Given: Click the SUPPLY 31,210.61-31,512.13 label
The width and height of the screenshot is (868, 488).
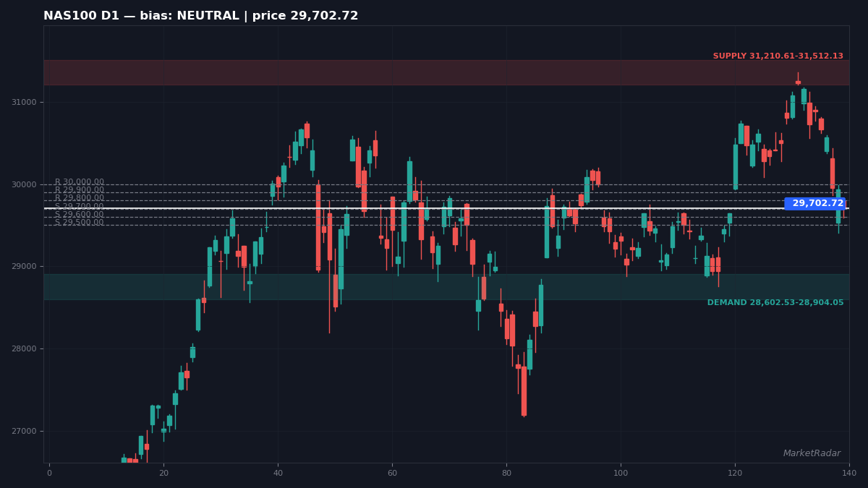Looking at the screenshot, I should point(778,56).
